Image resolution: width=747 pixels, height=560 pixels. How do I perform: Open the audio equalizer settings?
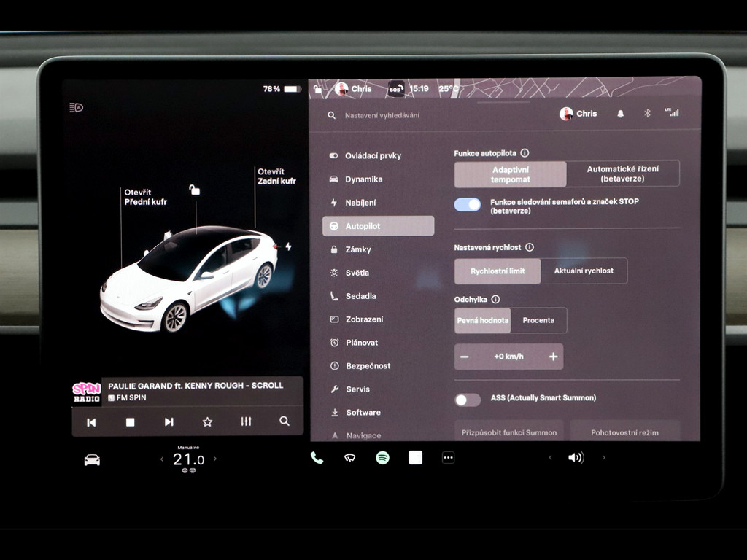point(246,421)
